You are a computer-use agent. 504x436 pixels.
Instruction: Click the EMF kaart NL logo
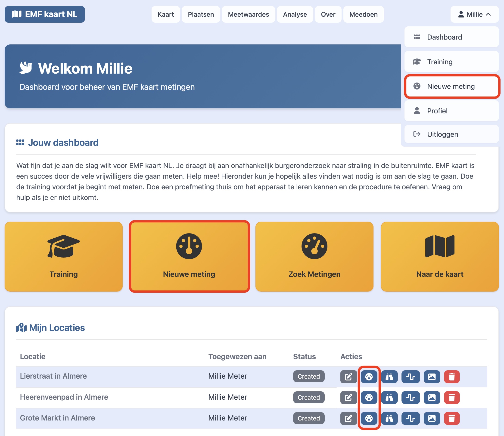45,14
